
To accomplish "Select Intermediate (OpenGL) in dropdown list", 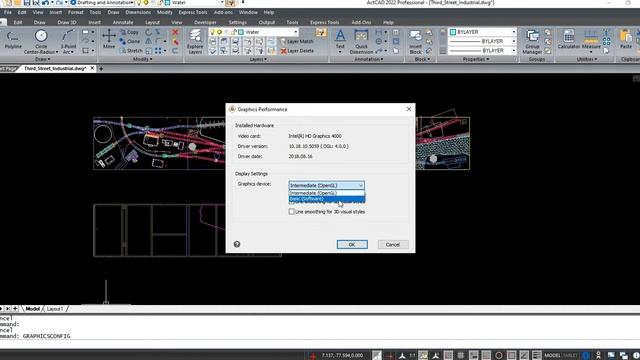I will pyautogui.click(x=327, y=193).
